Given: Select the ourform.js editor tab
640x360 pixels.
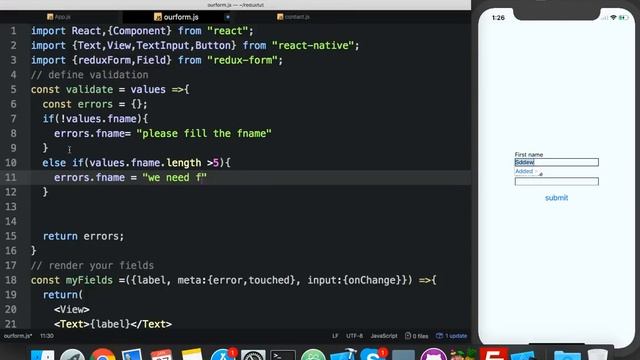Looking at the screenshot, I should point(176,17).
